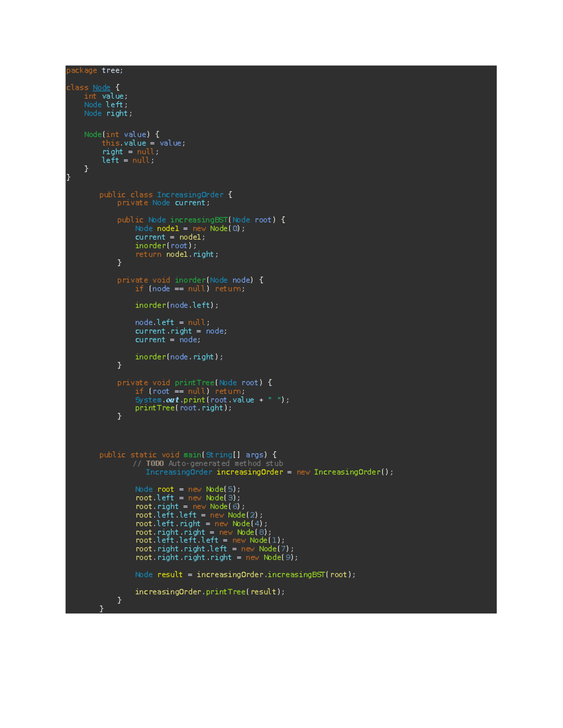Select the inorder method declaration
The height and width of the screenshot is (728, 563).
(190, 280)
